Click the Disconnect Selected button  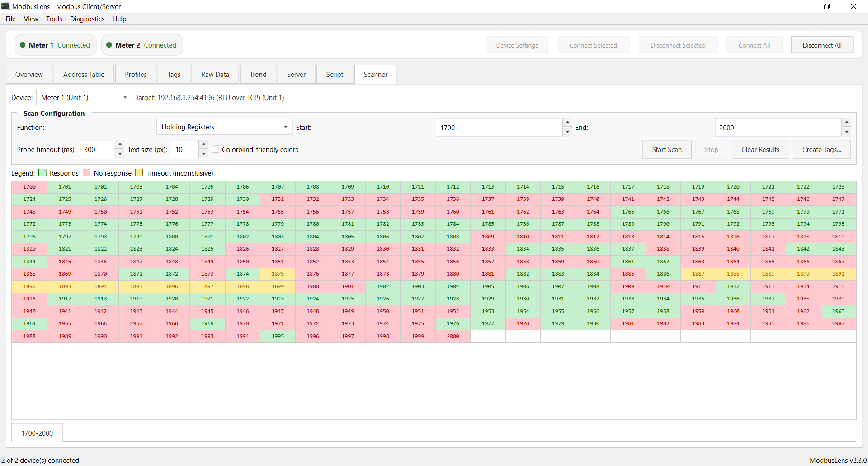tap(678, 45)
